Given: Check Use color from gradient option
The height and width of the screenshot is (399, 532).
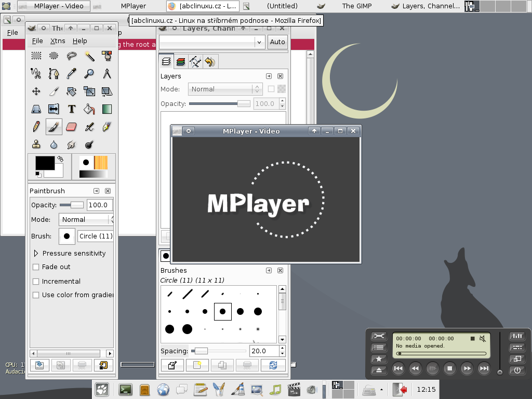Looking at the screenshot, I should coord(36,295).
